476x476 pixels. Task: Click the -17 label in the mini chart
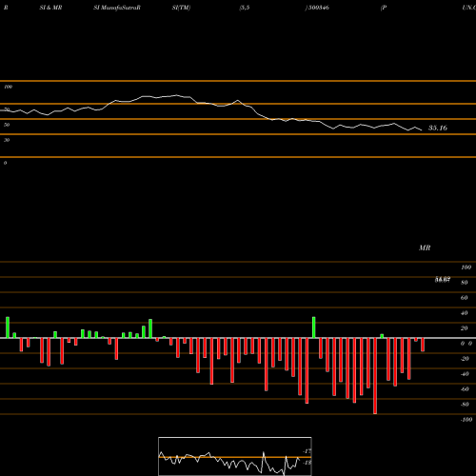[x=307, y=451]
